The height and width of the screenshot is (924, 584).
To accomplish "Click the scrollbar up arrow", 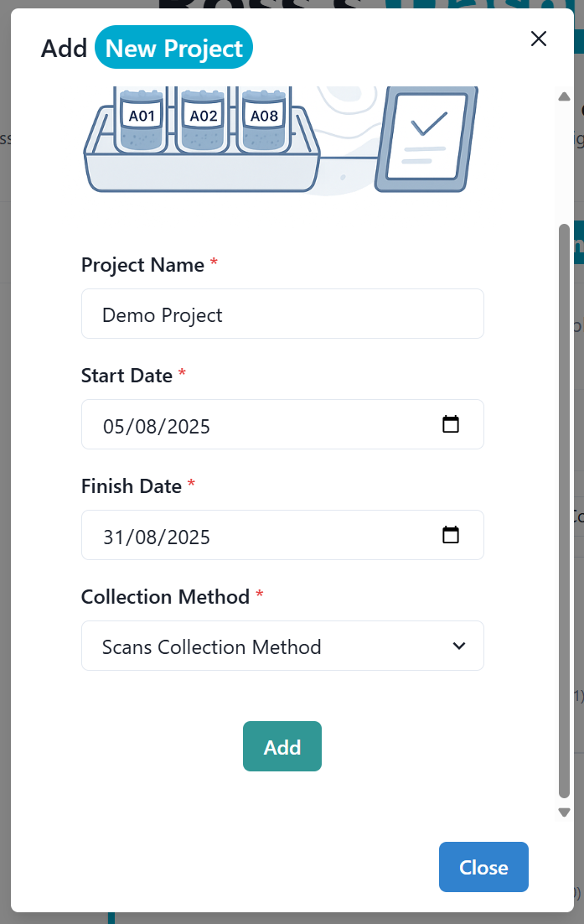I will tap(564, 96).
